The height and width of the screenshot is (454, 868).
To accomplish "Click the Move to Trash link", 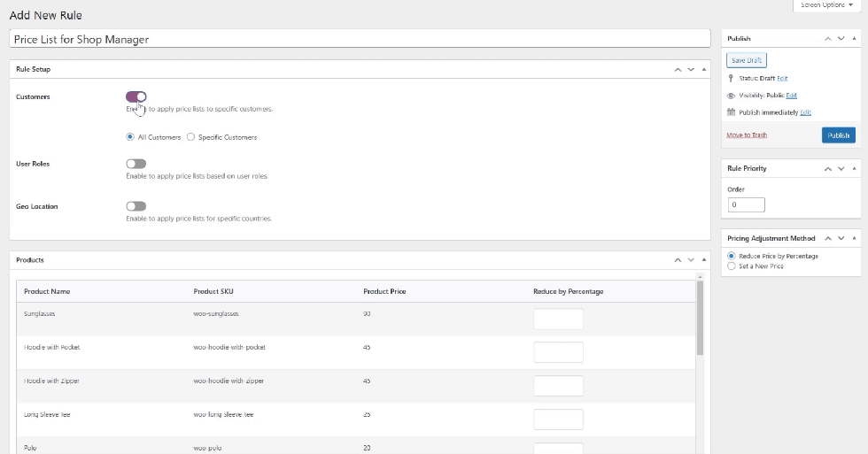I will pyautogui.click(x=747, y=135).
